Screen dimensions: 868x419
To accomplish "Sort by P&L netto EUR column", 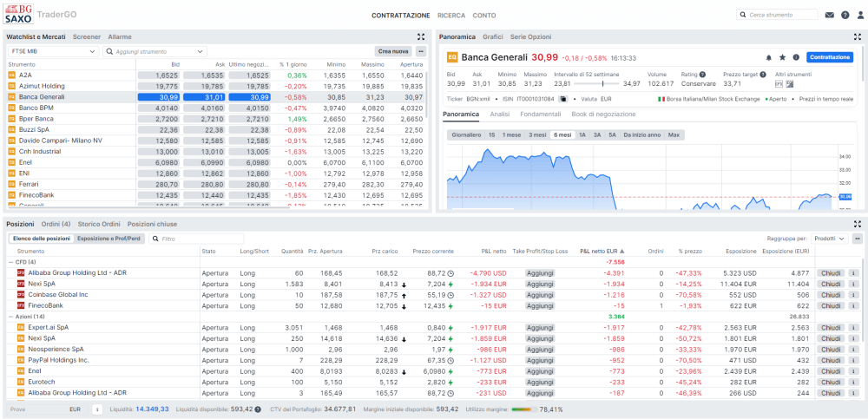I will click(602, 251).
